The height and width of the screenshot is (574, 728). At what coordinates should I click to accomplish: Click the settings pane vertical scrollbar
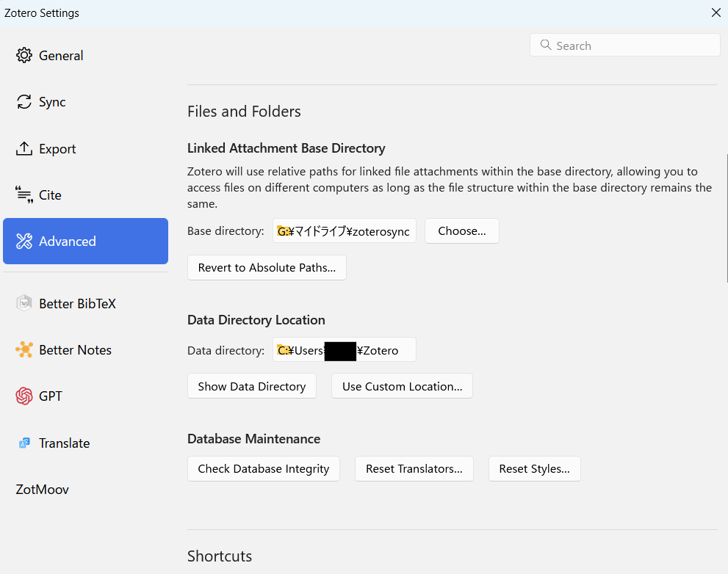(x=726, y=218)
